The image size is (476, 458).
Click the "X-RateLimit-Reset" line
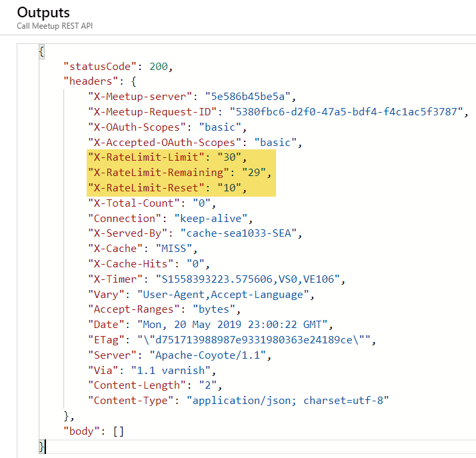pos(167,188)
